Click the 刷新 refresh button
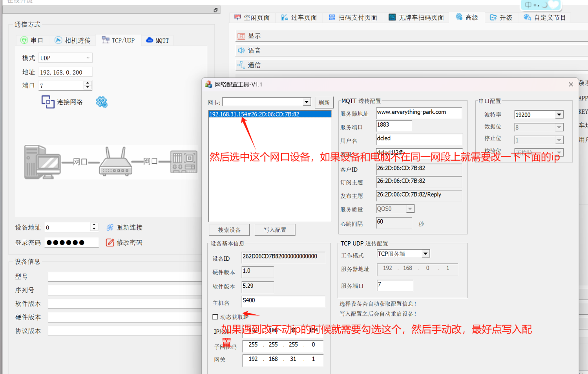 coord(324,102)
